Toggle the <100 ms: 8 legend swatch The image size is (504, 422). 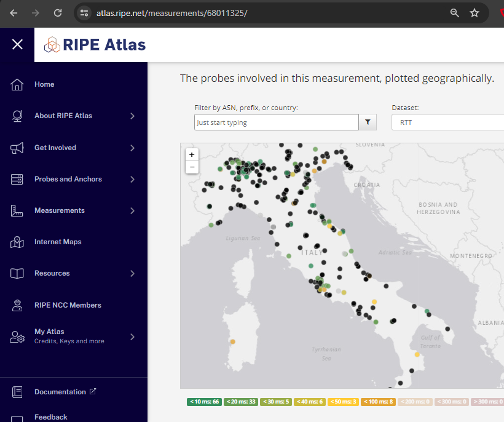(379, 402)
